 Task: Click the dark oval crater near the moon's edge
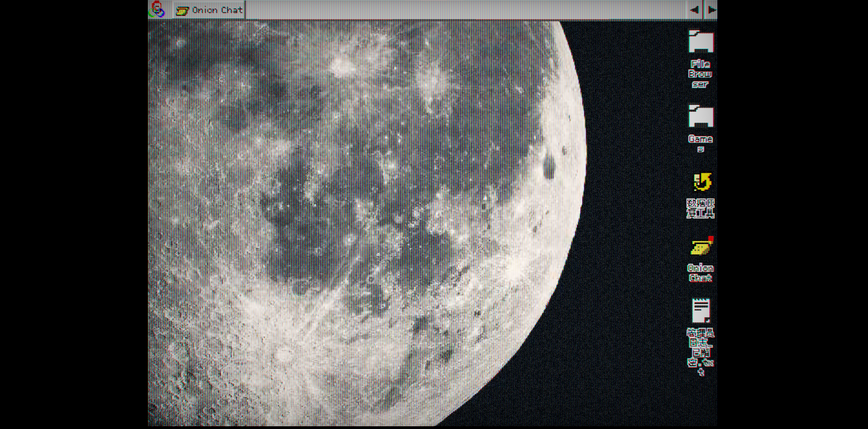coord(550,167)
